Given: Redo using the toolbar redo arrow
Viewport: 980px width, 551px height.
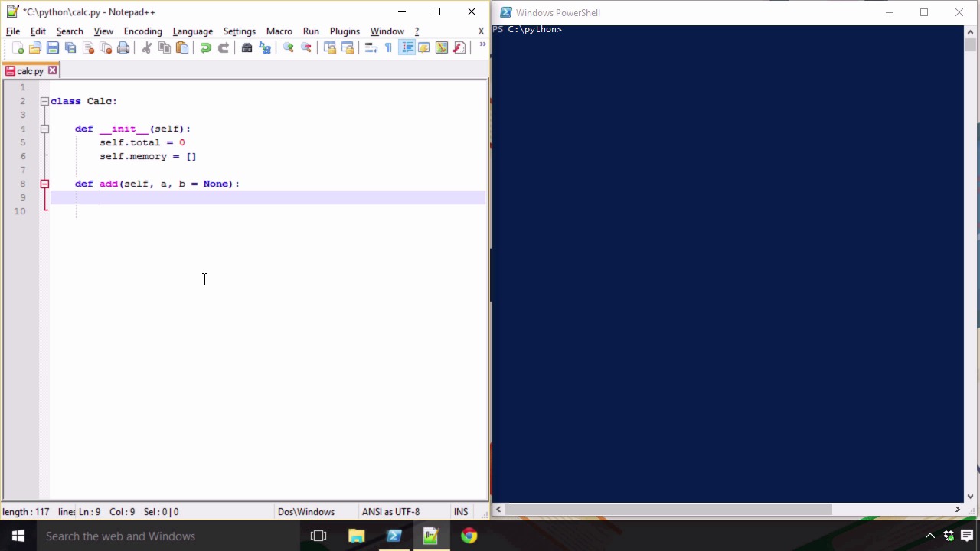Looking at the screenshot, I should pyautogui.click(x=224, y=47).
